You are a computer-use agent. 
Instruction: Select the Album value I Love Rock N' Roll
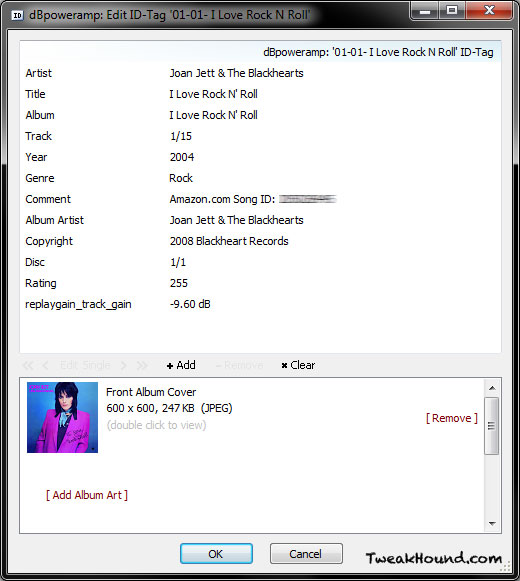pyautogui.click(x=213, y=115)
